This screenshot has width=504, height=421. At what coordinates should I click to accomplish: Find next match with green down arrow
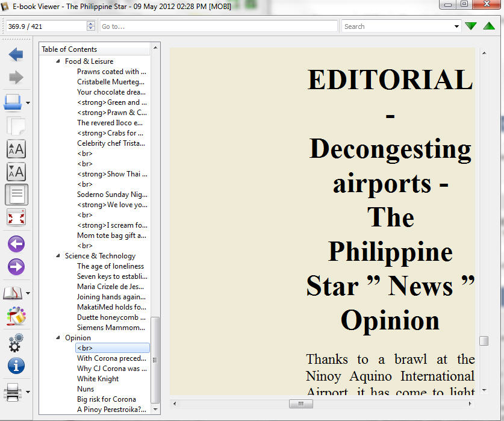471,26
